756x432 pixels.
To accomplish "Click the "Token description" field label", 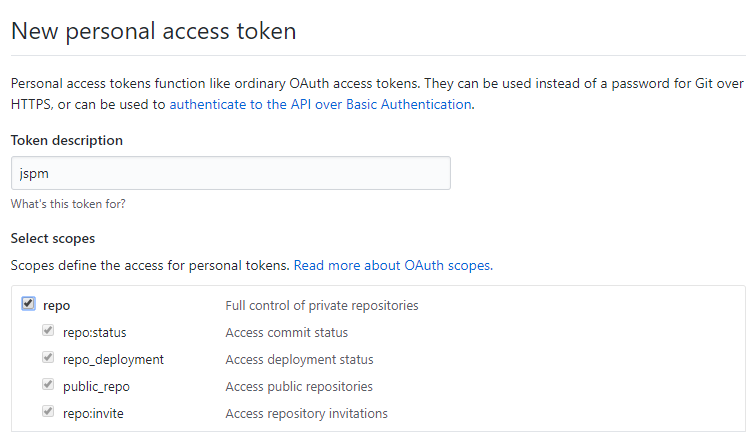I will tap(67, 141).
